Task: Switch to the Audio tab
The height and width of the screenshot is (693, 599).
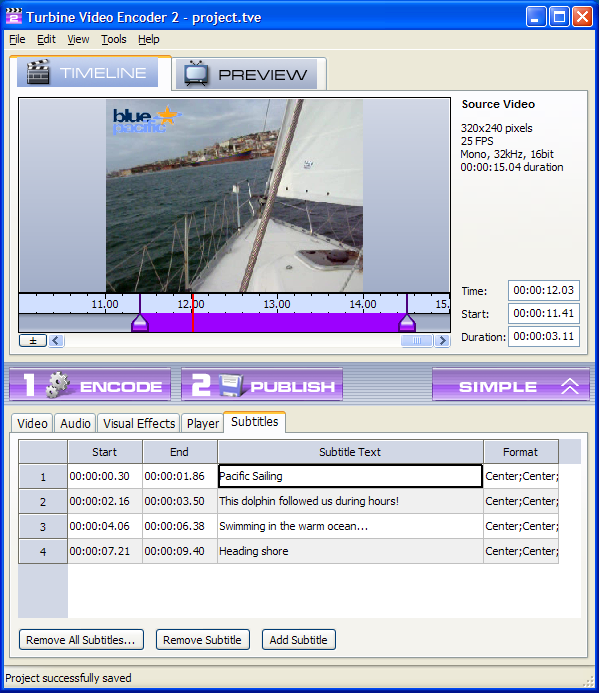Action: tap(75, 423)
